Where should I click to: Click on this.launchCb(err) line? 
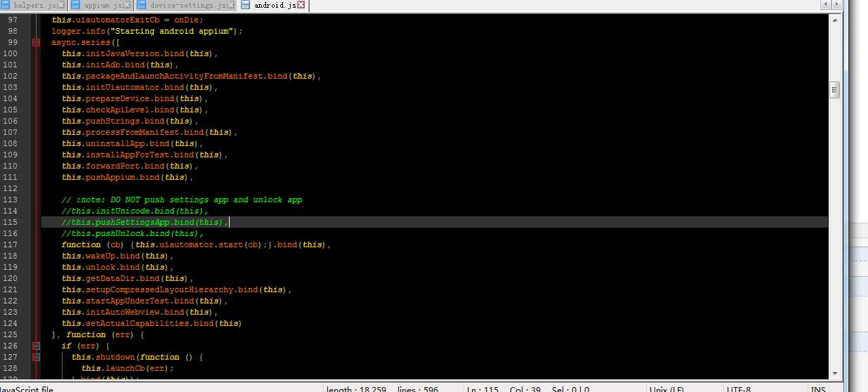[127, 368]
